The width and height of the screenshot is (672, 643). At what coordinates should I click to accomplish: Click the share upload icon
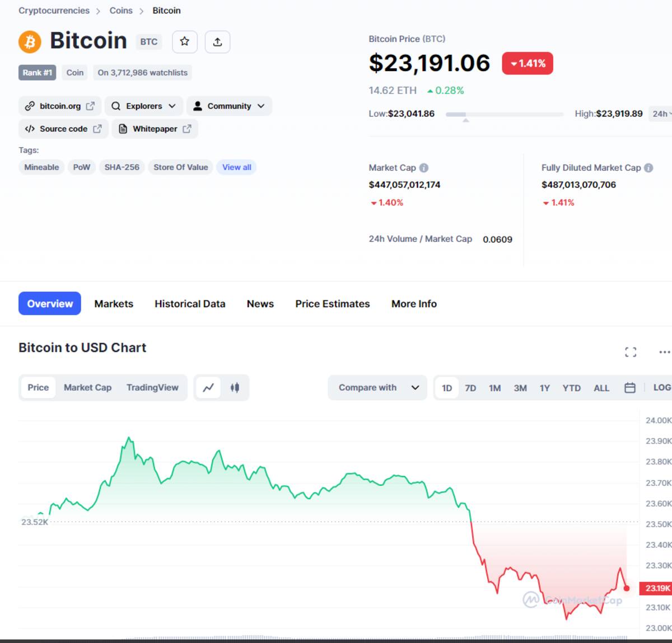[217, 41]
